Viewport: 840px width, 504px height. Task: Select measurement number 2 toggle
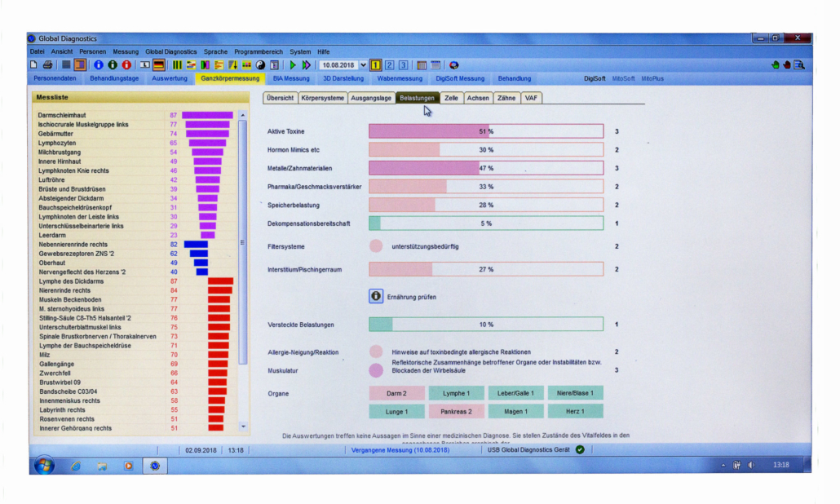pyautogui.click(x=390, y=64)
